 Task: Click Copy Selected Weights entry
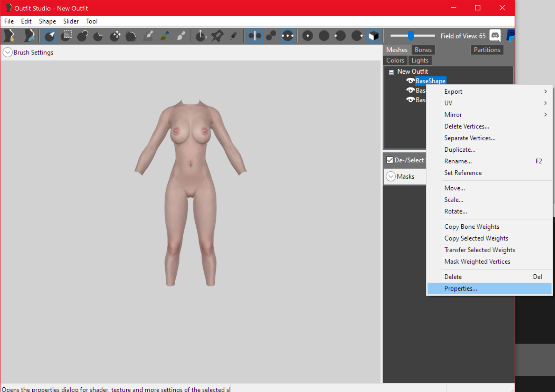(x=489, y=238)
